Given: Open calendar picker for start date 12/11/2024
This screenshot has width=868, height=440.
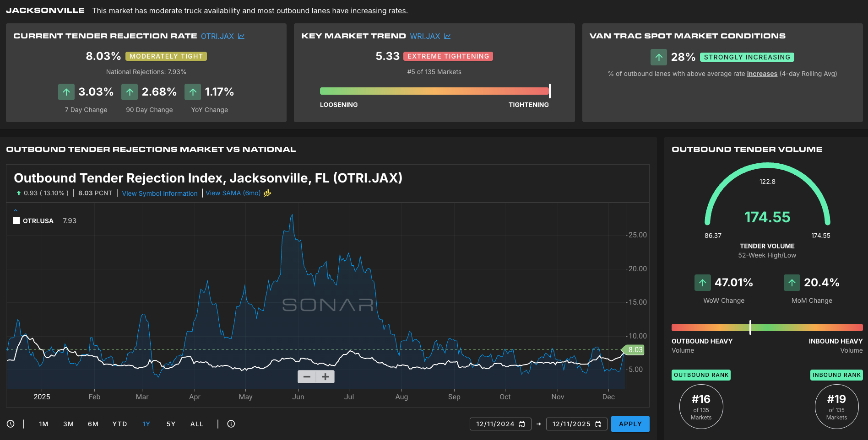Looking at the screenshot, I should 522,424.
